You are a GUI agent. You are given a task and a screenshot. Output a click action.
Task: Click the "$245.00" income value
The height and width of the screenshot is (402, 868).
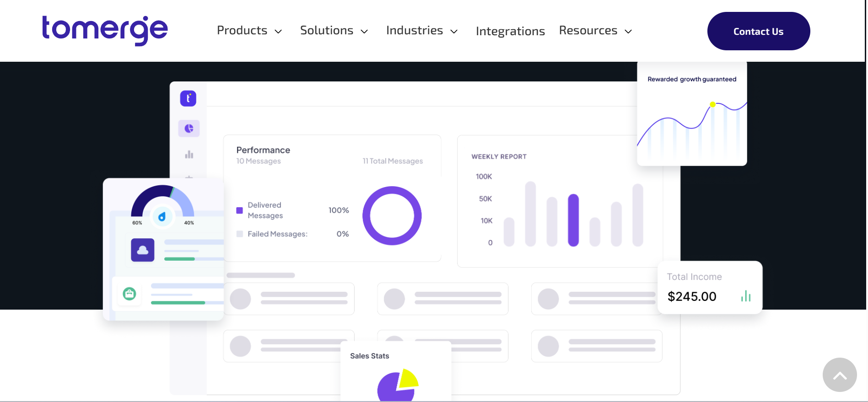pyautogui.click(x=692, y=296)
